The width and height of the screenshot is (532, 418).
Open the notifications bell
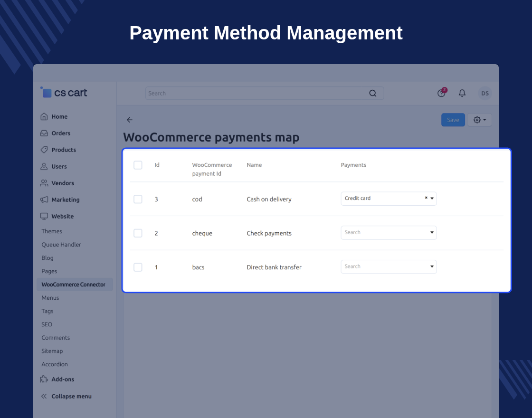coord(462,93)
